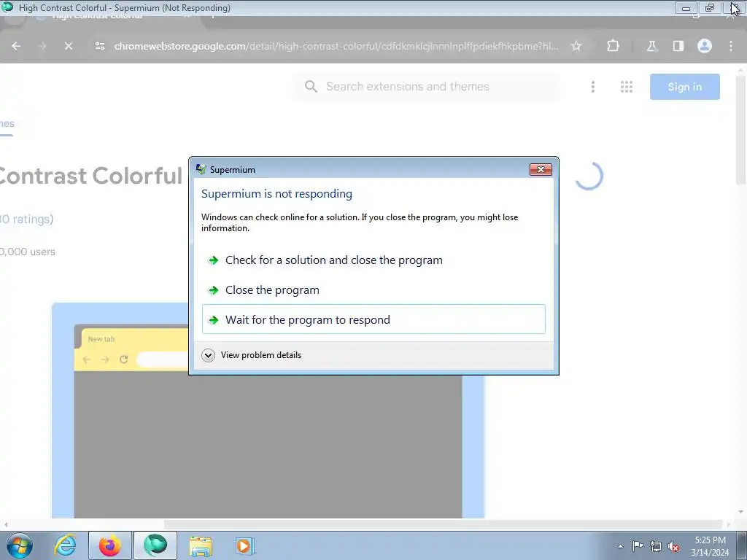
Task: Restore down the Supermium window
Action: point(710,8)
